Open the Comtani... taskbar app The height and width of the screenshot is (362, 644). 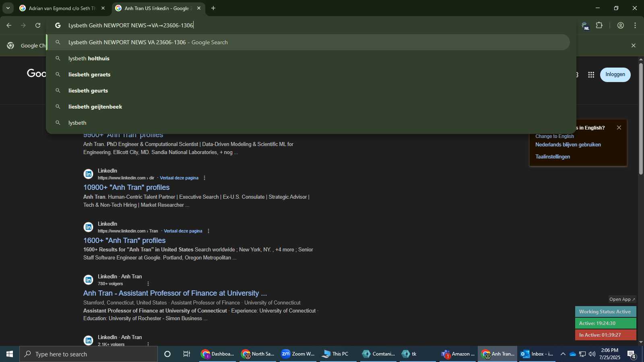(378, 354)
